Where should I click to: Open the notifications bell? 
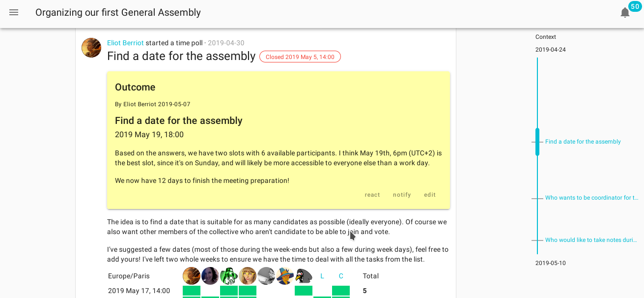click(x=625, y=13)
